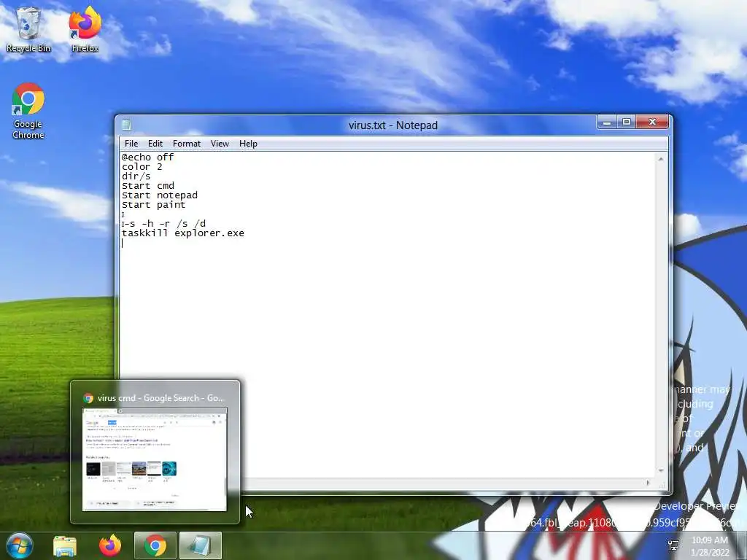
Task: Open the Format menu in Notepad
Action: [186, 144]
